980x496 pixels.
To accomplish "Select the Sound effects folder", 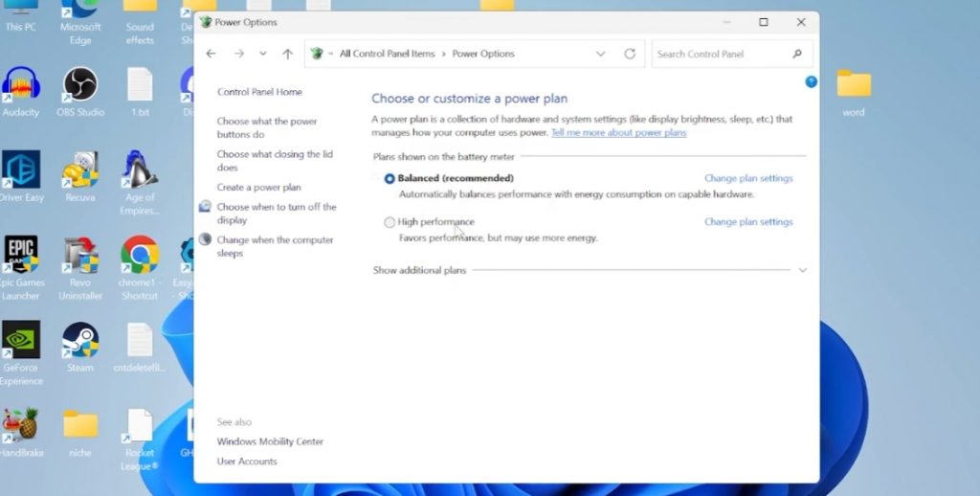I will [x=140, y=22].
